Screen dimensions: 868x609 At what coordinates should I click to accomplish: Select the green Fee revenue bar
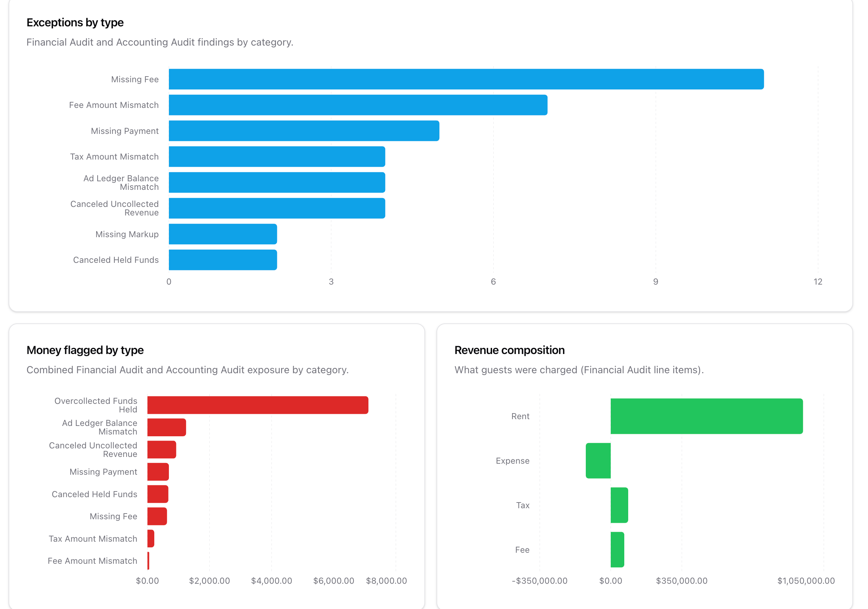coord(618,550)
